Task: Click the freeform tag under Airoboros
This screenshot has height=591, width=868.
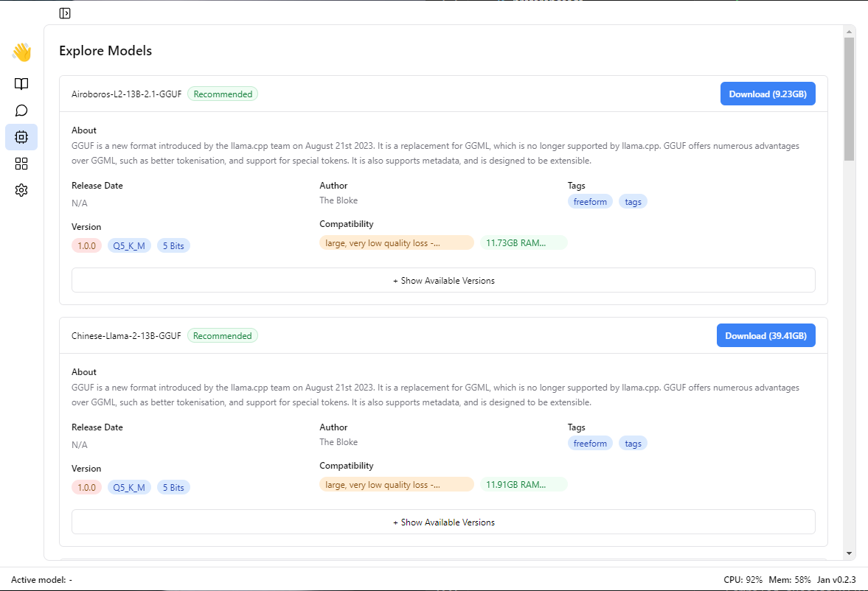Action: 590,202
